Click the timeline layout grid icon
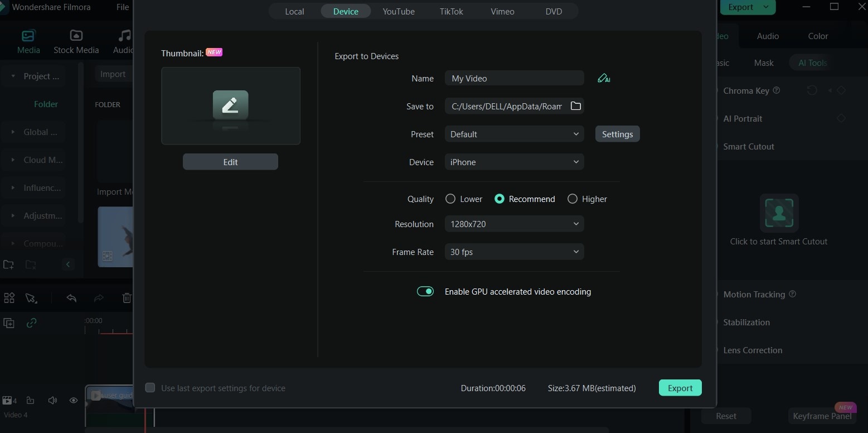 pos(9,298)
